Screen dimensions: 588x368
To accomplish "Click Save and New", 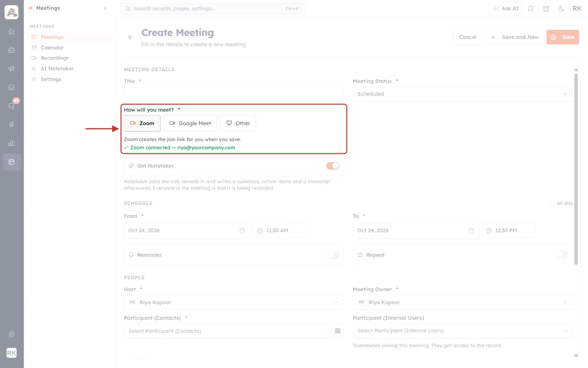I will point(514,37).
